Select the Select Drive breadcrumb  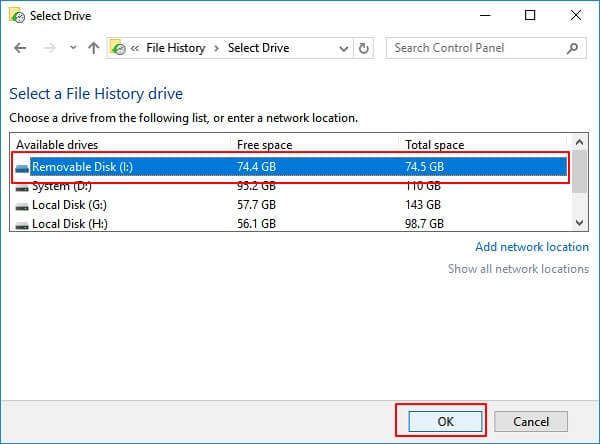point(259,48)
